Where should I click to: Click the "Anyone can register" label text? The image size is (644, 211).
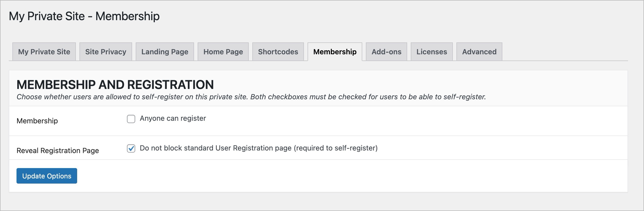173,118
